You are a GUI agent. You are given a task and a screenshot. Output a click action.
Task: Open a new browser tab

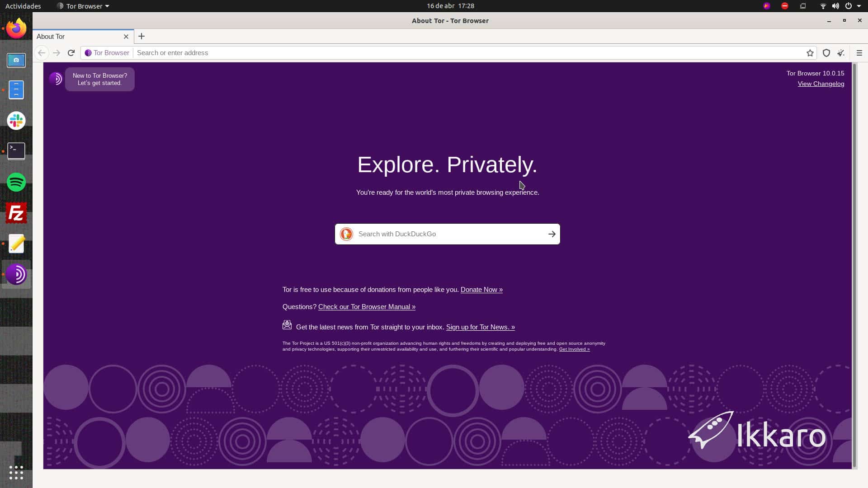(142, 36)
